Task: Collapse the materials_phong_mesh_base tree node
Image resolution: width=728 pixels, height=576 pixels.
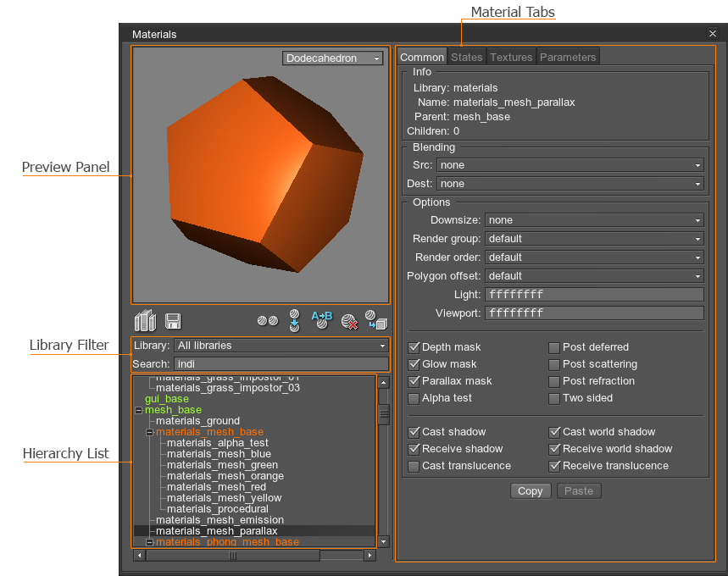Action: pos(149,542)
